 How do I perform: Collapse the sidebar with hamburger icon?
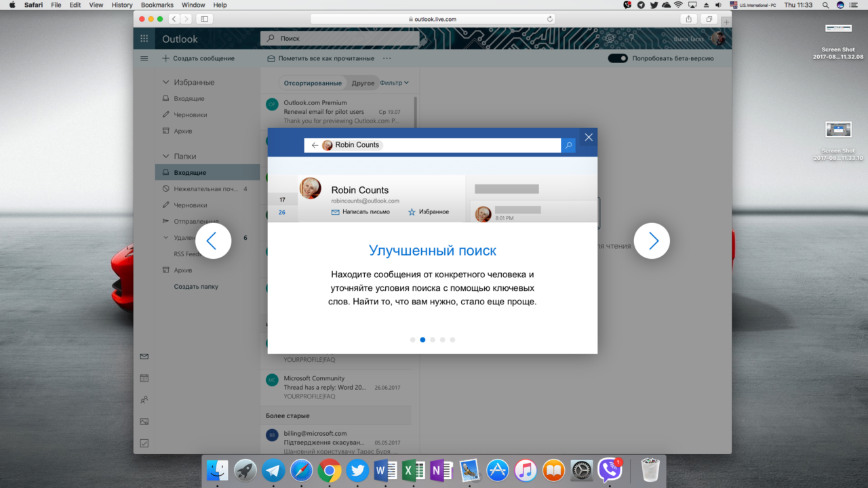pos(144,58)
